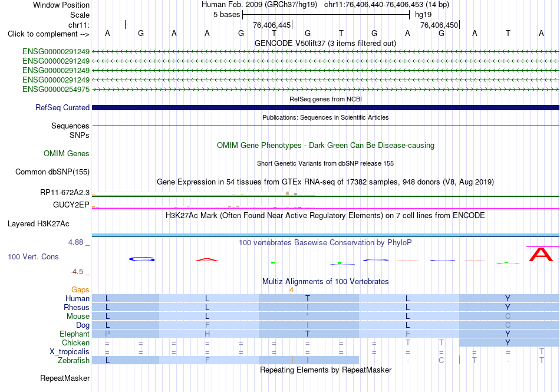Select the ENSG00000254975 gene label
This screenshot has width=560, height=392.
(56, 89)
